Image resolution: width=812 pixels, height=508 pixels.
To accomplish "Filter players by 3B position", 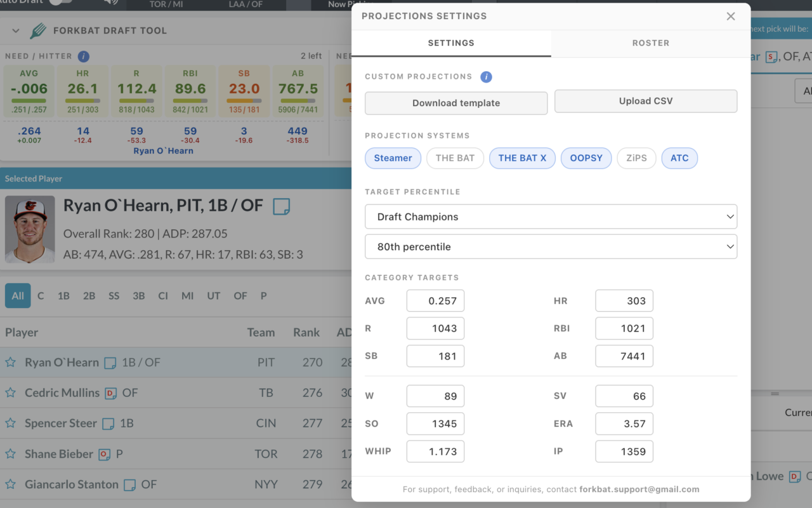I will (x=138, y=296).
